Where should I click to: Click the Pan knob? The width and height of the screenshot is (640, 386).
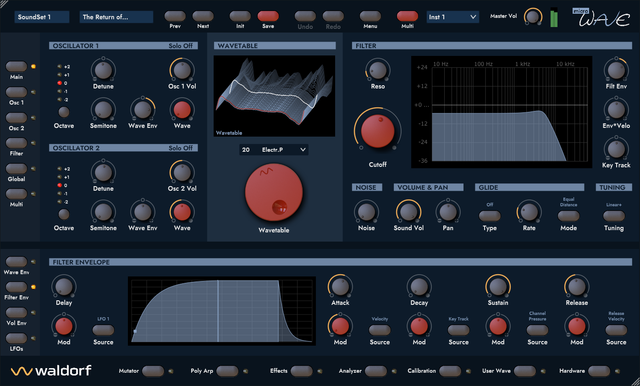[x=448, y=212]
